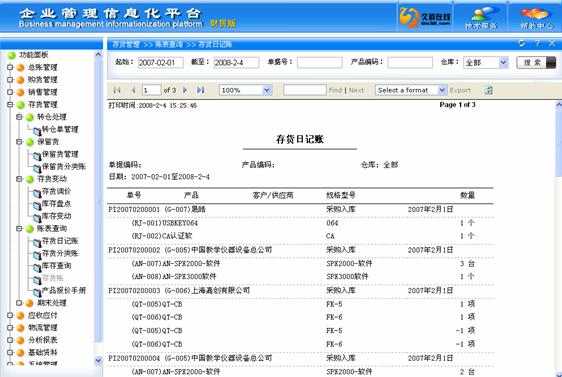
Task: Open 存货分类账 in the tree
Action: (x=60, y=253)
